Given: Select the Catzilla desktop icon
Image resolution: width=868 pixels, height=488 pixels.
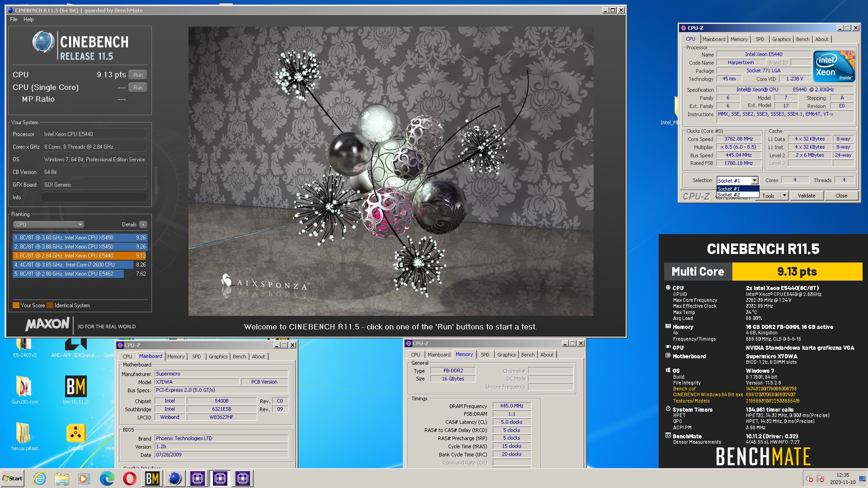Looking at the screenshot, I should (x=75, y=436).
